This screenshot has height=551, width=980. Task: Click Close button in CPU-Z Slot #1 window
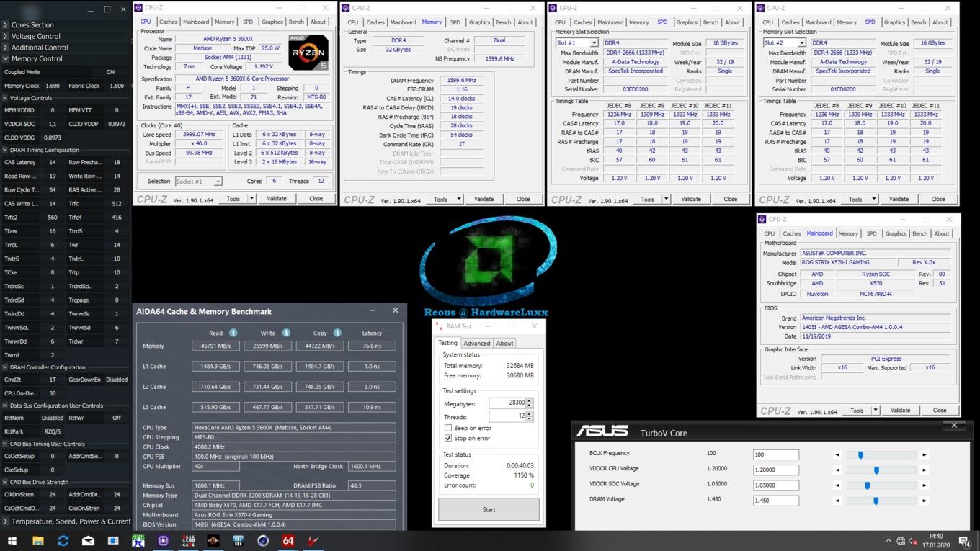[x=731, y=200]
